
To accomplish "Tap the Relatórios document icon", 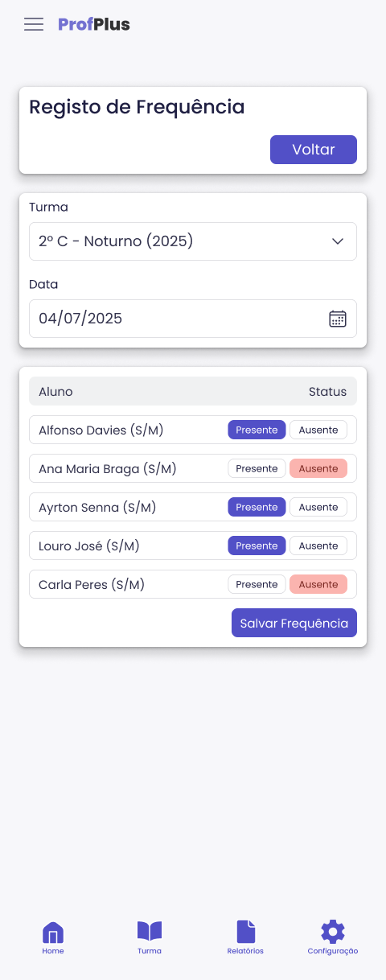I will (245, 932).
